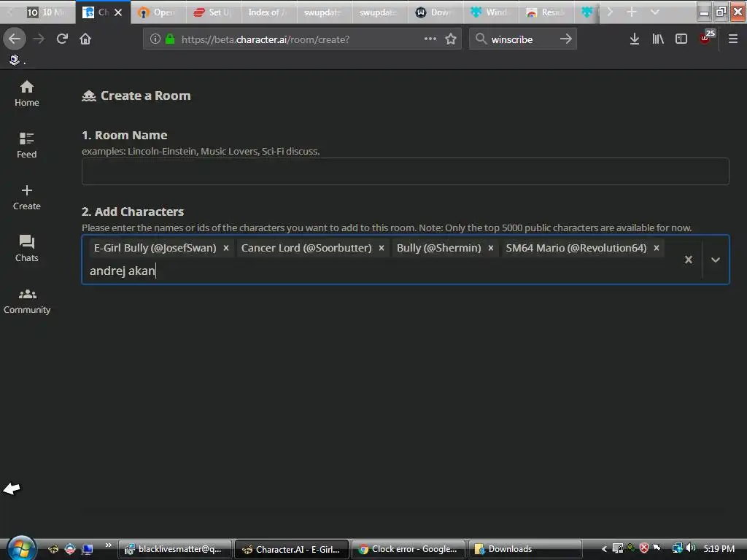This screenshot has height=560, width=747.
Task: Clear all selected characters
Action: 689,260
